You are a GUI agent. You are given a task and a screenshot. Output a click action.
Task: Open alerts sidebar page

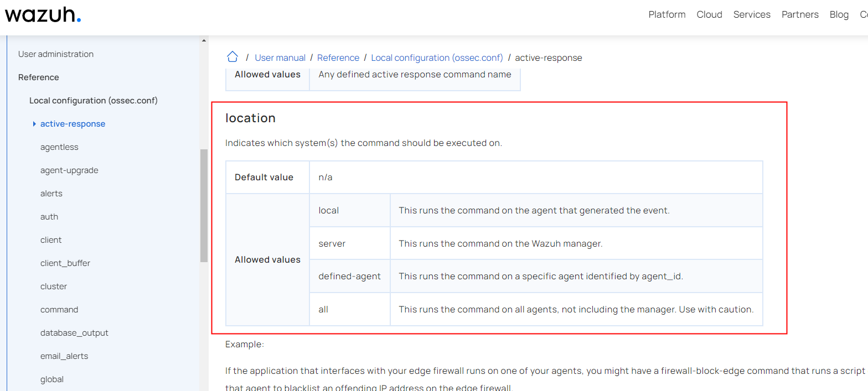coord(51,194)
